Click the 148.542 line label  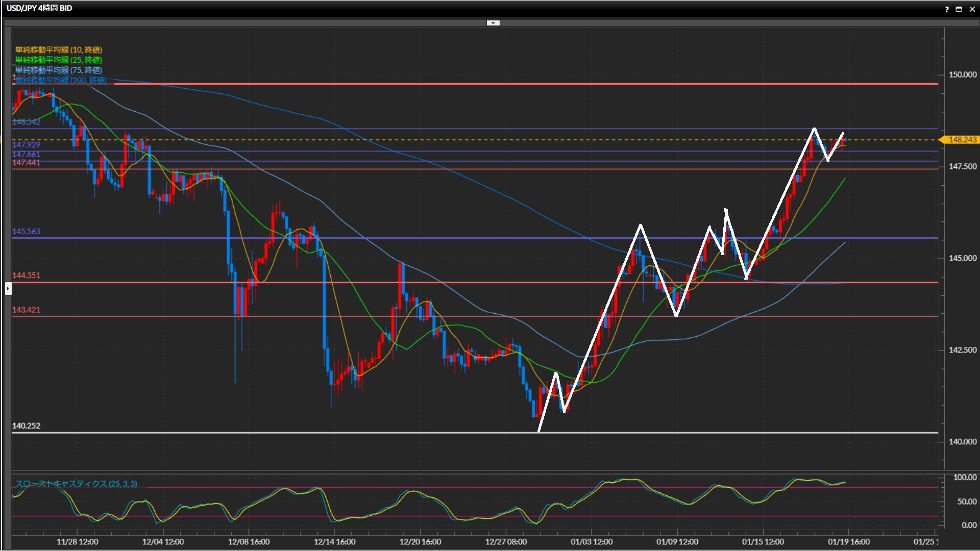26,122
